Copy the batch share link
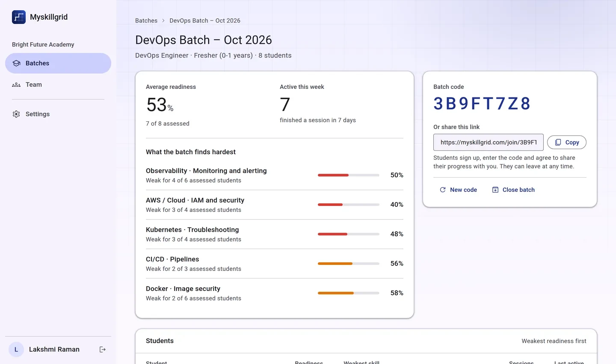 (567, 142)
